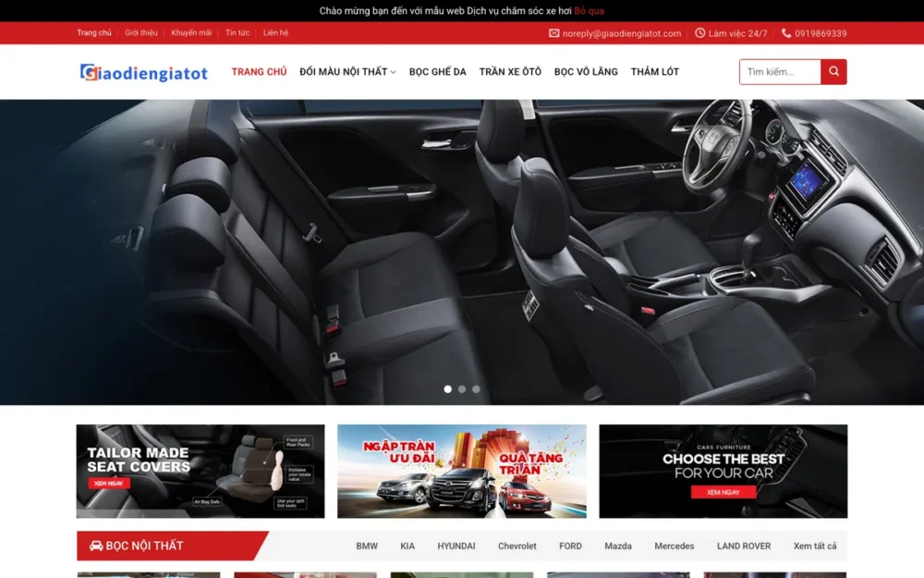
Task: Select the HYUNDAI brand tab
Action: pyautogui.click(x=456, y=547)
